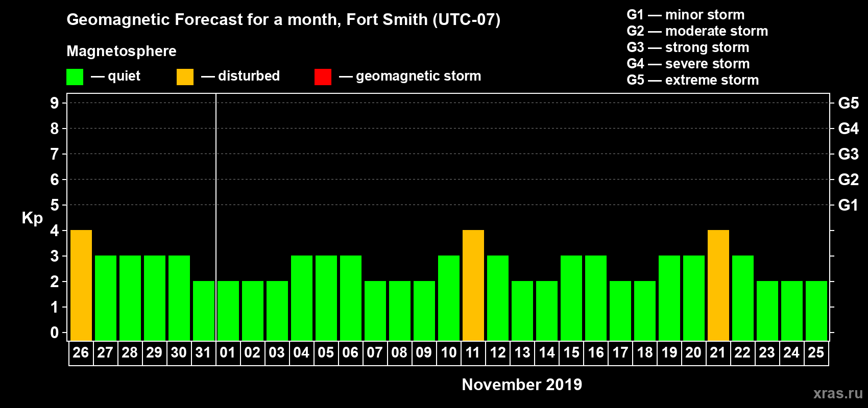
Task: Click the 'disturbed' legend label
Action: pos(249,76)
